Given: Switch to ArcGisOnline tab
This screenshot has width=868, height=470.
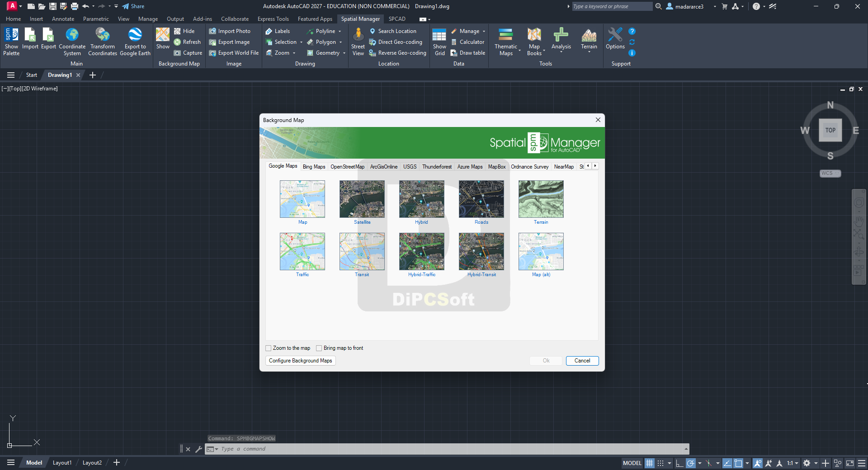Looking at the screenshot, I should (x=384, y=167).
